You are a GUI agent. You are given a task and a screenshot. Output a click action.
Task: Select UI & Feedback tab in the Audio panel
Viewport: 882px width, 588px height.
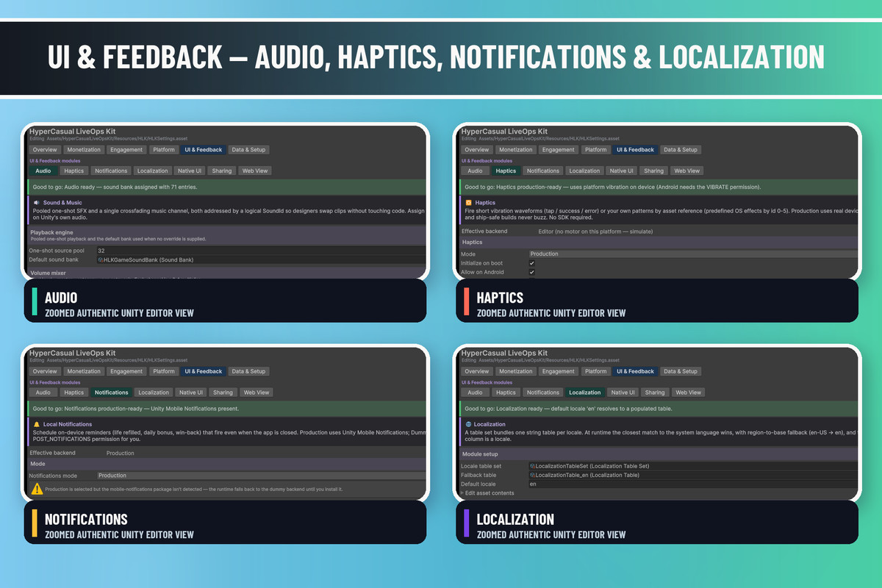[x=203, y=149]
